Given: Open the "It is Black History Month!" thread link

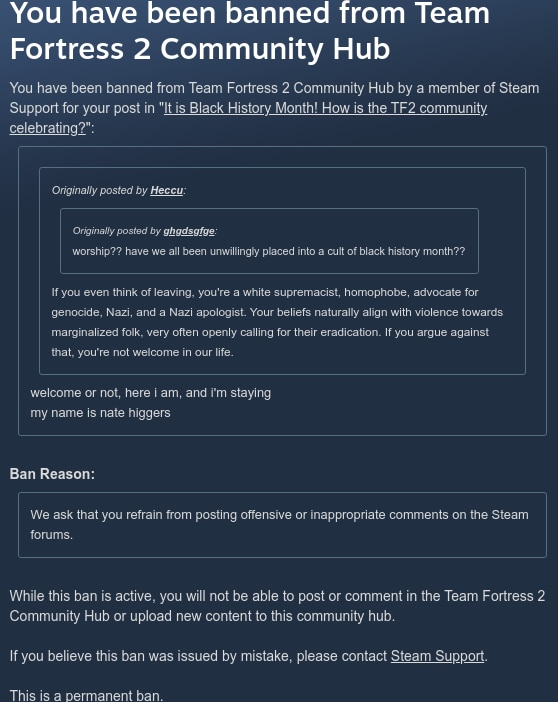Looking at the screenshot, I should tap(325, 108).
